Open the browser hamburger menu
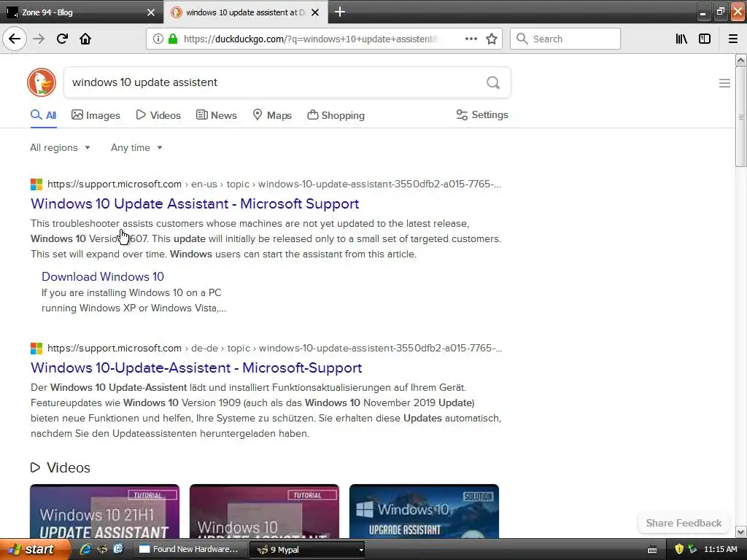The image size is (747, 560). tap(733, 39)
